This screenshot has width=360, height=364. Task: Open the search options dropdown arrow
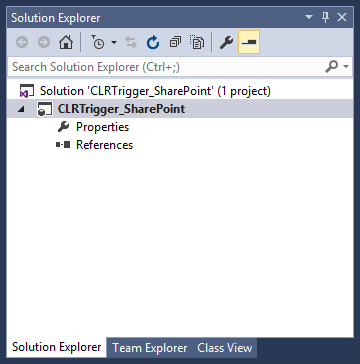(346, 67)
